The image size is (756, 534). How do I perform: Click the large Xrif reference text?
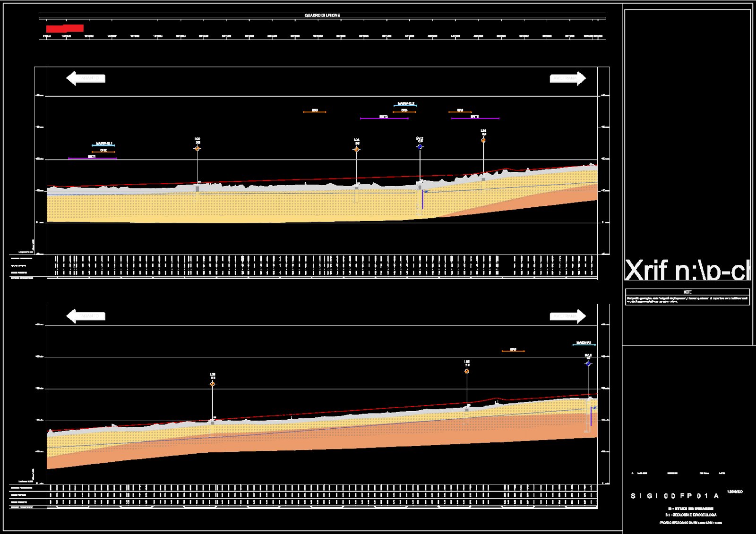(x=687, y=270)
